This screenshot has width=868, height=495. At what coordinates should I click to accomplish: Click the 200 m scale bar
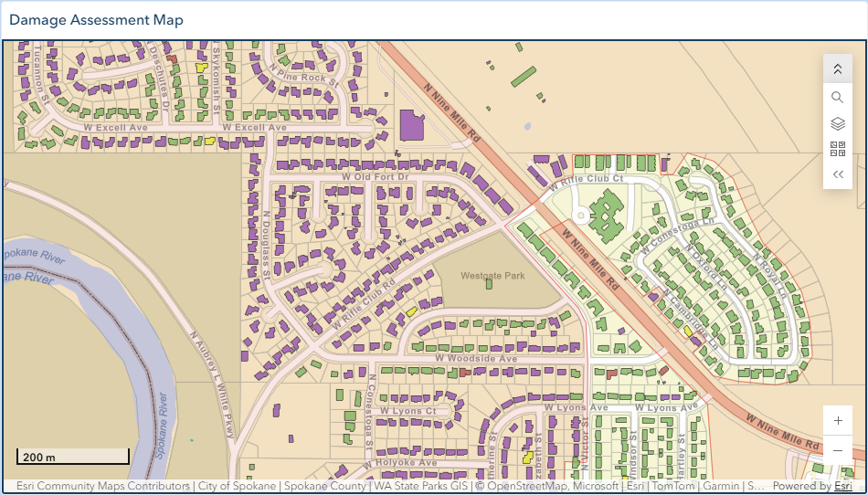72,457
